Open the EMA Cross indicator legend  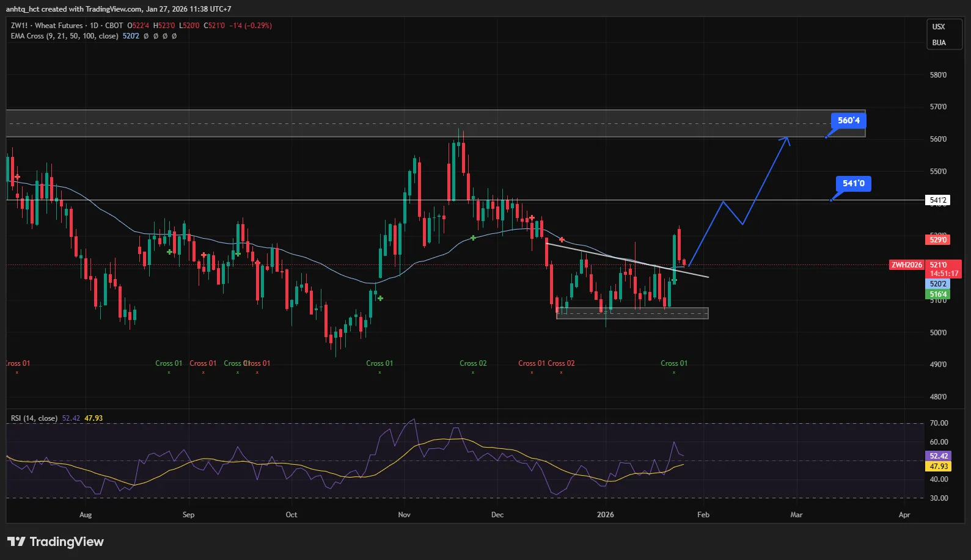pyautogui.click(x=64, y=36)
